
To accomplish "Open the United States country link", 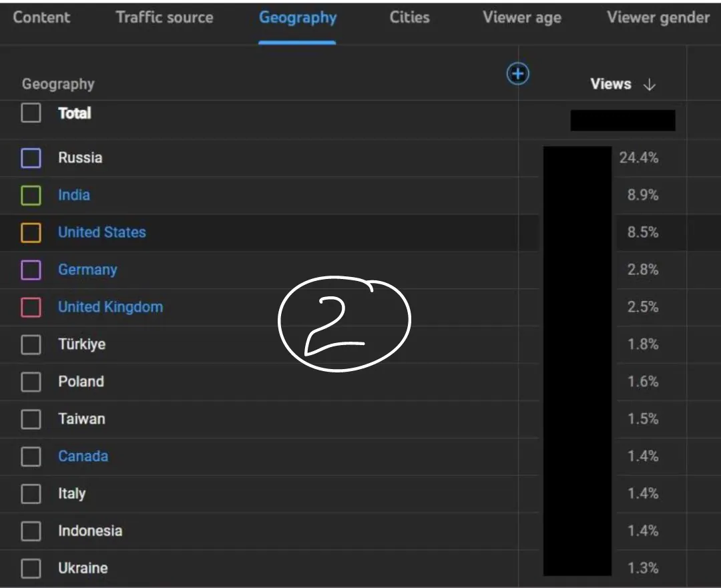I will pos(102,232).
